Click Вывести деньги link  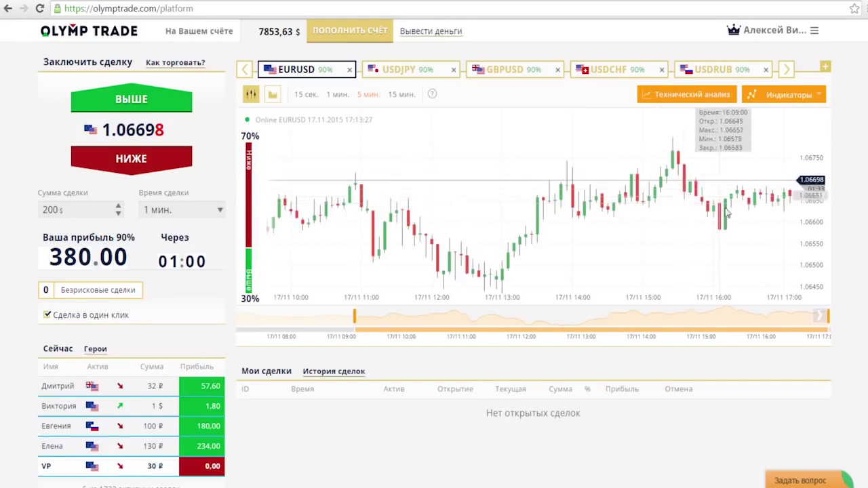pyautogui.click(x=431, y=31)
